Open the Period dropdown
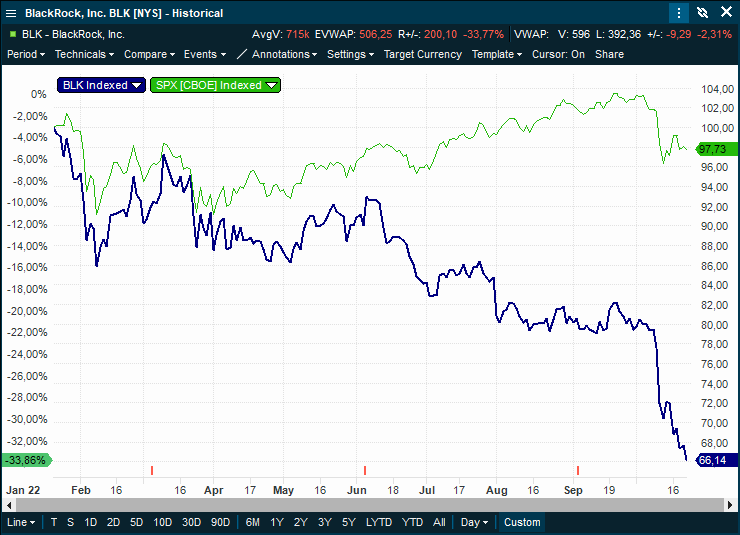 (x=26, y=54)
